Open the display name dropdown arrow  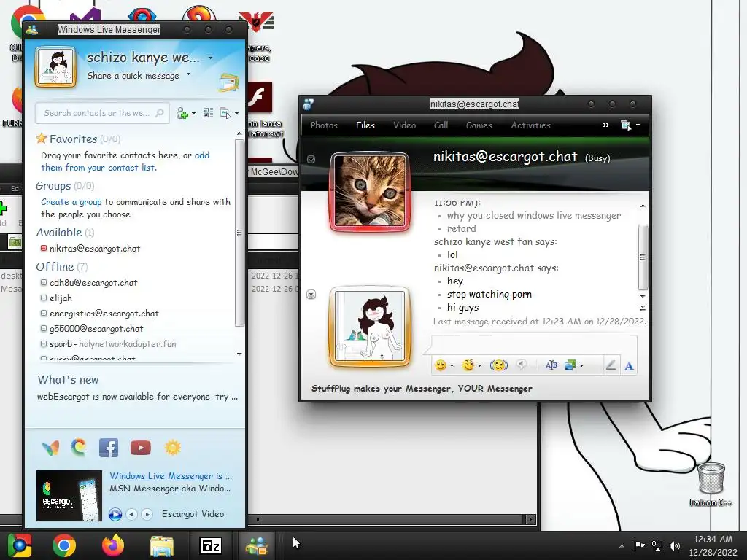(x=210, y=58)
